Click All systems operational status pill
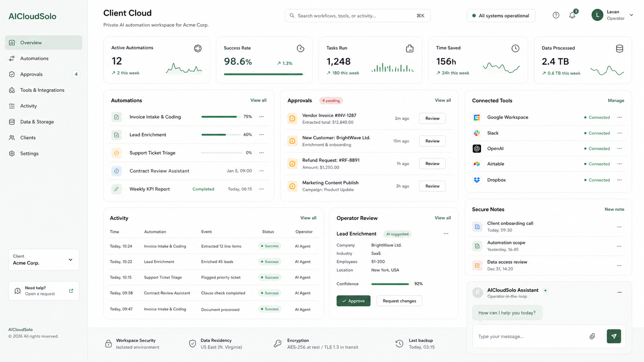The width and height of the screenshot is (644, 362). 501,16
